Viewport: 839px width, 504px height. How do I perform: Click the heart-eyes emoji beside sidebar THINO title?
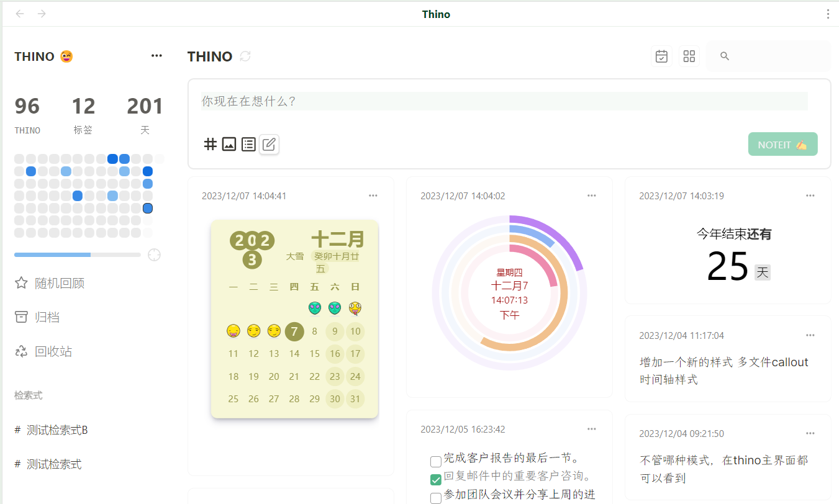pos(66,56)
